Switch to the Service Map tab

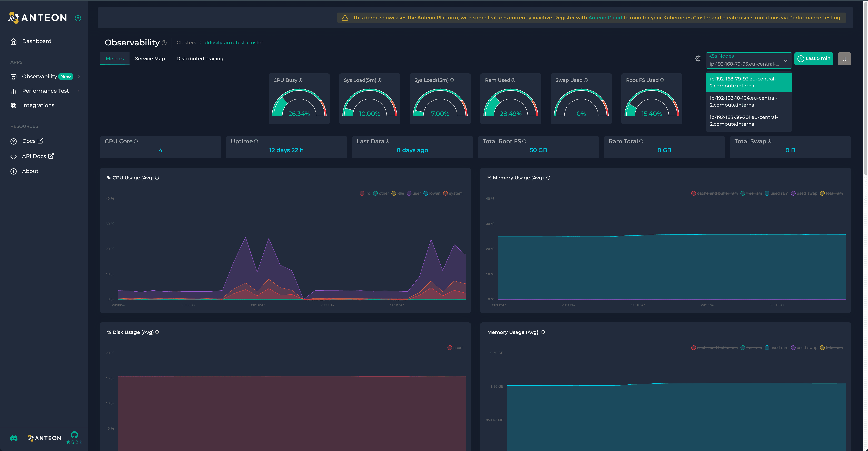tap(150, 58)
